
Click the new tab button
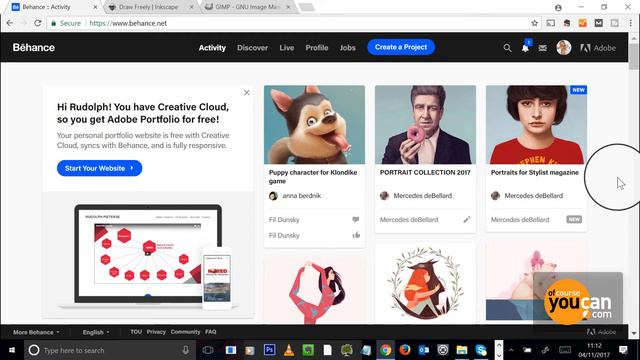[x=307, y=7]
